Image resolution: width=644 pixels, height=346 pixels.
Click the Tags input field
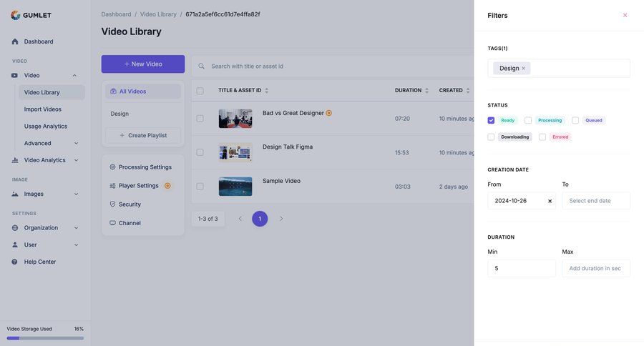[x=559, y=68]
